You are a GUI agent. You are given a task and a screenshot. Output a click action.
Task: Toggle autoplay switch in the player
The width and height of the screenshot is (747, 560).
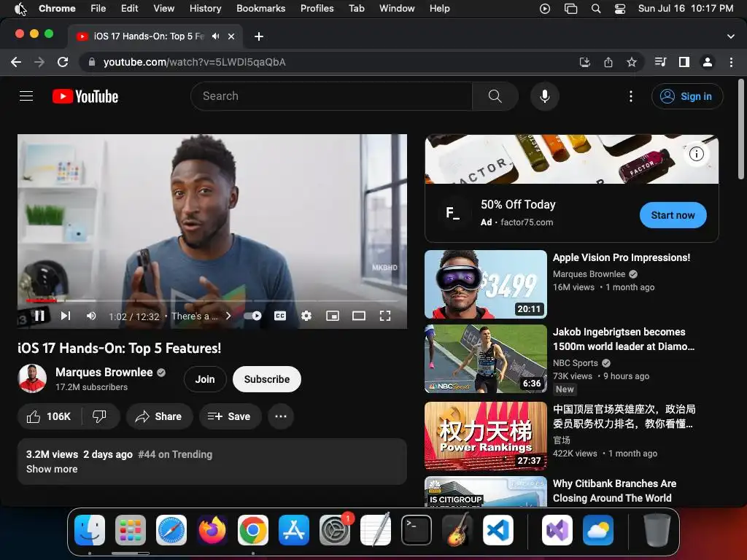pos(252,316)
